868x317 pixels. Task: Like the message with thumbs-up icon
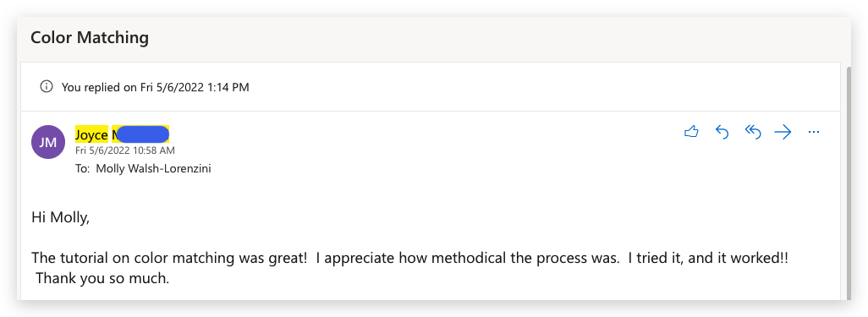[691, 132]
